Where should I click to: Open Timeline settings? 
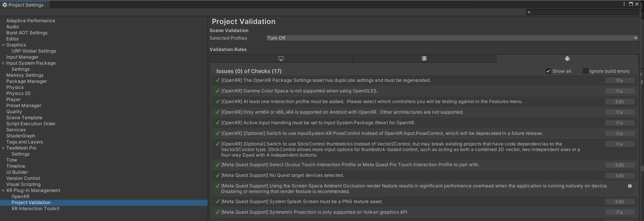coord(16,166)
